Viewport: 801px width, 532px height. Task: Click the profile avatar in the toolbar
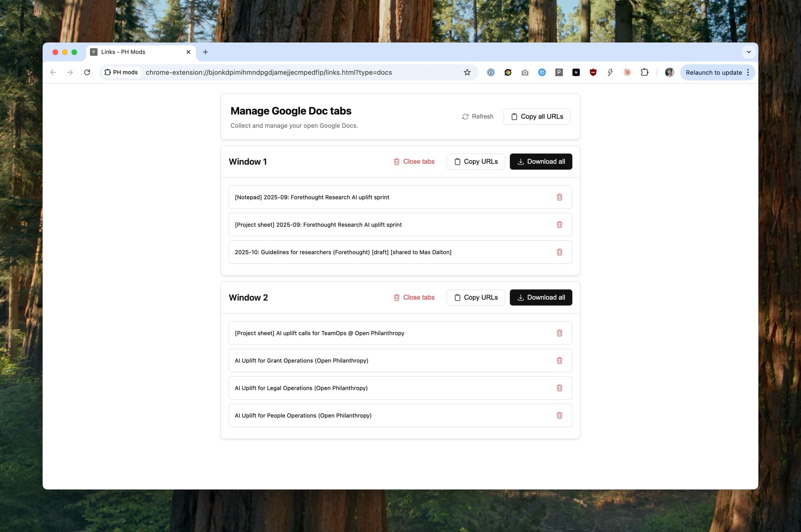[x=669, y=72]
